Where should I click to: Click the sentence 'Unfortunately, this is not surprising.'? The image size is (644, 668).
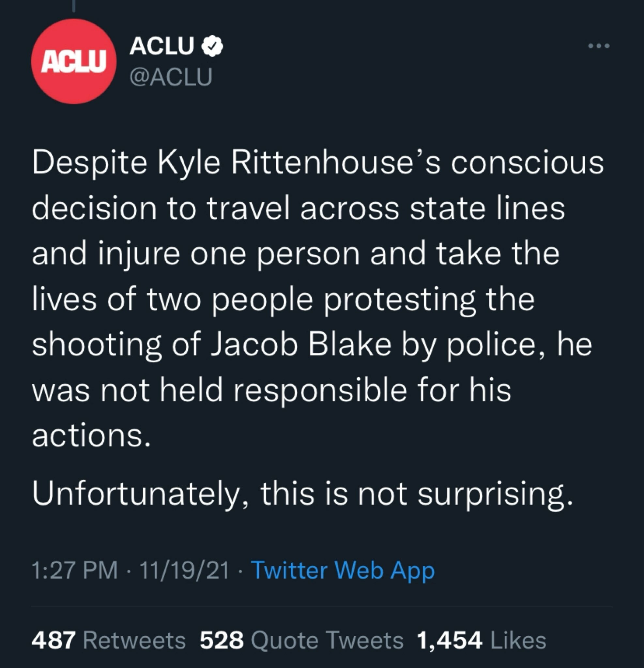302,493
